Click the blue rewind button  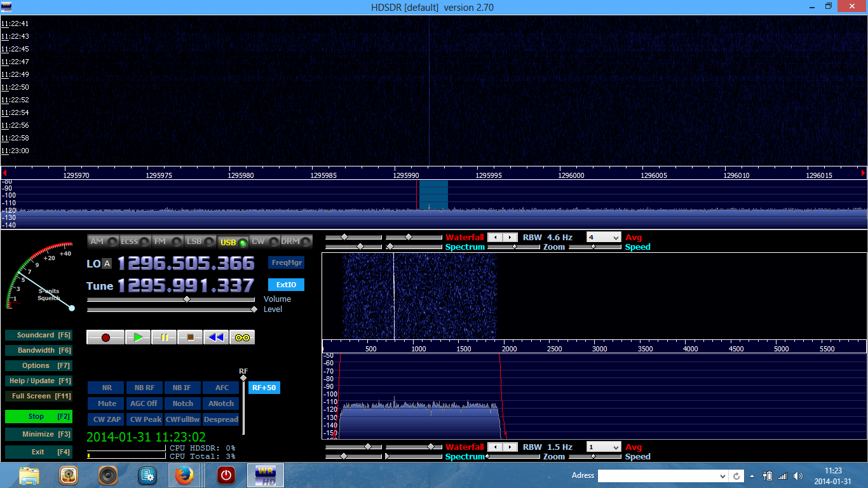click(216, 337)
